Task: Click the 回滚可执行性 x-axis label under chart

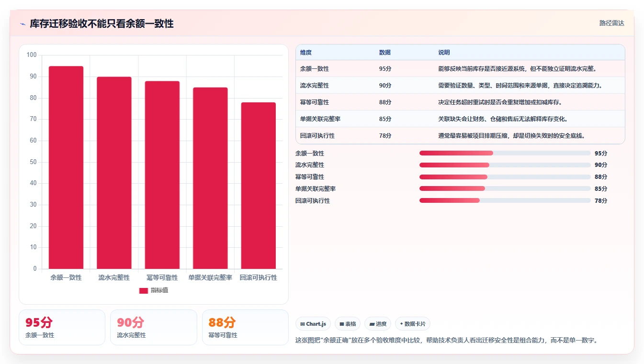Action: pyautogui.click(x=259, y=278)
